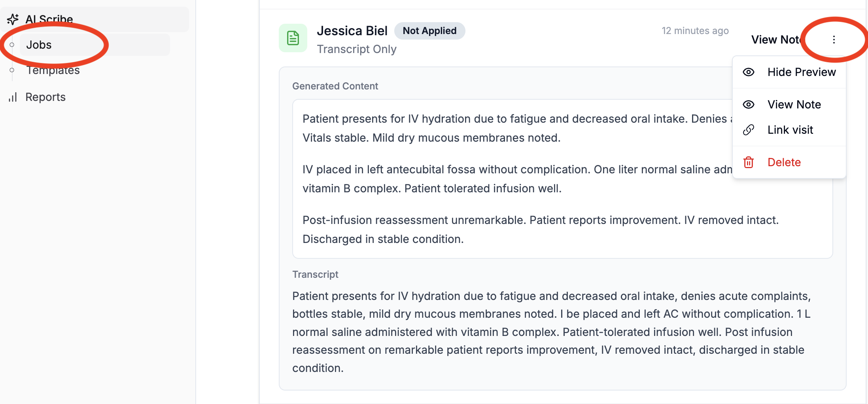The width and height of the screenshot is (868, 404).
Task: Click the Jessica Biel patient name
Action: (x=352, y=31)
